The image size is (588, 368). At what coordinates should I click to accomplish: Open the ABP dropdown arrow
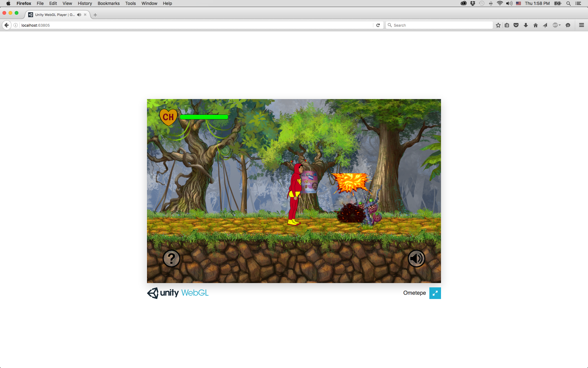point(559,25)
